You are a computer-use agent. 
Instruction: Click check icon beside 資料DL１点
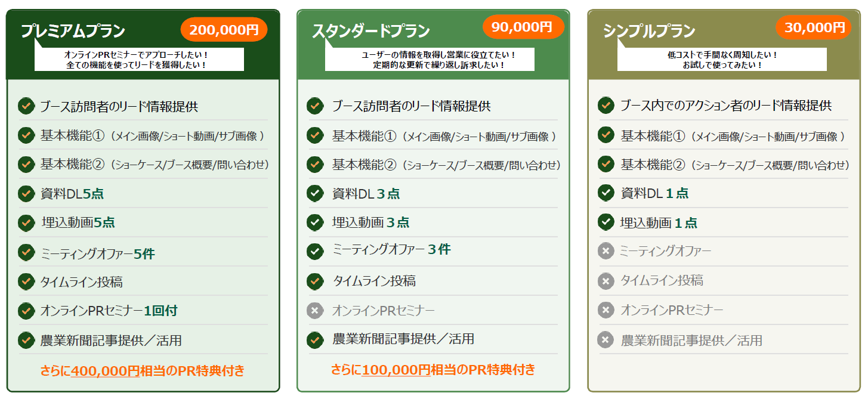coord(606,193)
